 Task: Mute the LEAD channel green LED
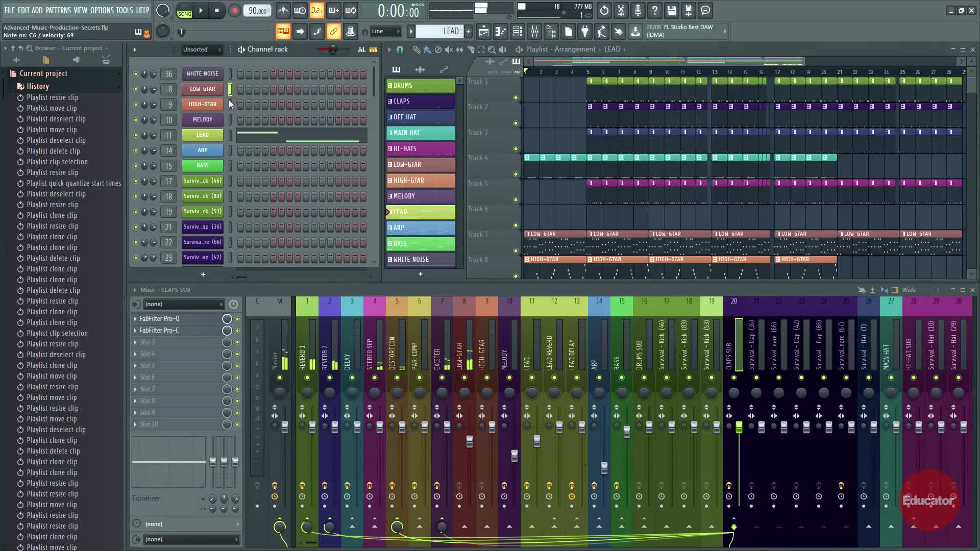135,135
